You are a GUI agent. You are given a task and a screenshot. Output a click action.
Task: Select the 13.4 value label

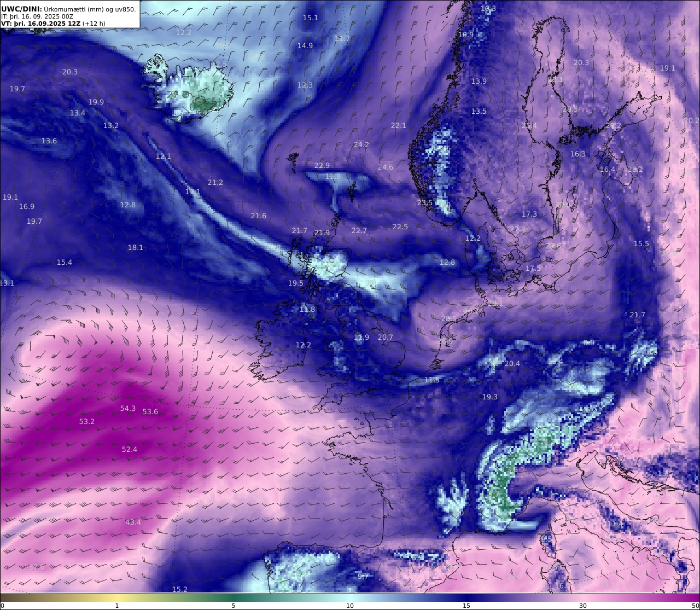point(78,113)
